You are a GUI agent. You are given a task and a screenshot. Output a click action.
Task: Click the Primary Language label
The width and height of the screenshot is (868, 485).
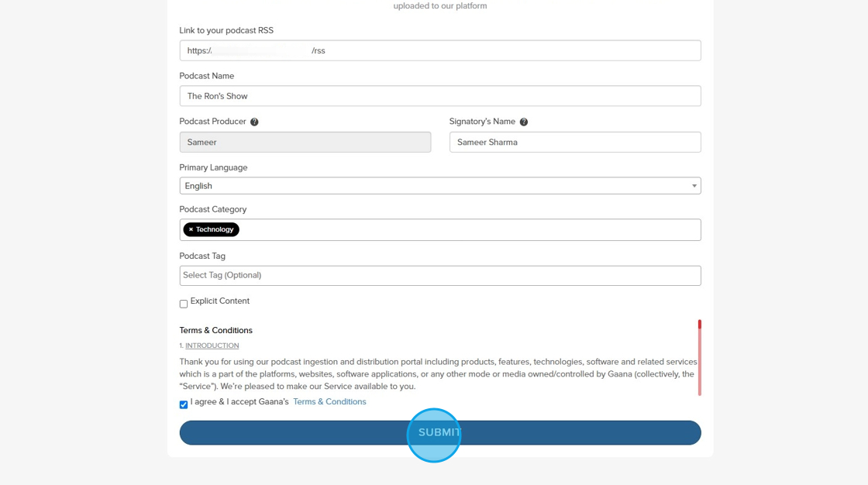click(x=213, y=167)
